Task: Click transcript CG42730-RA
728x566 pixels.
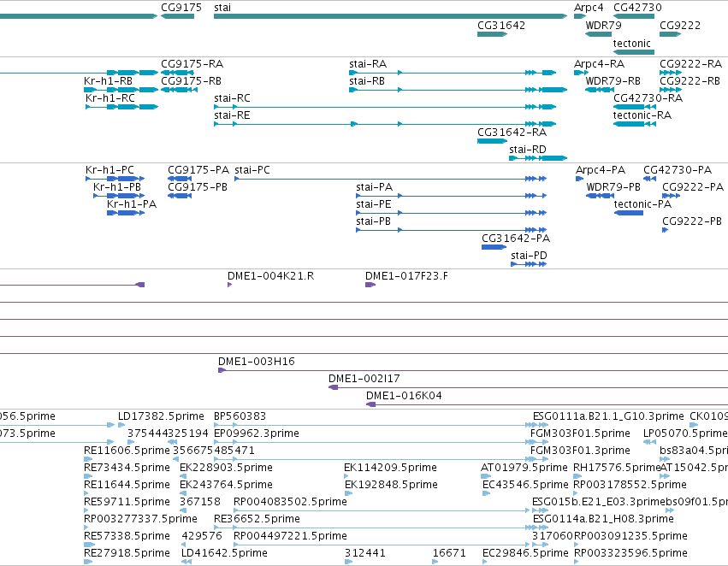Action: click(635, 107)
